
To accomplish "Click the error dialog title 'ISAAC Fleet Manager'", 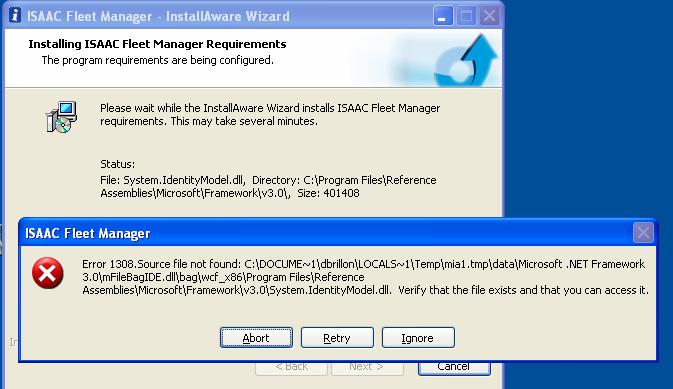I will coord(88,233).
